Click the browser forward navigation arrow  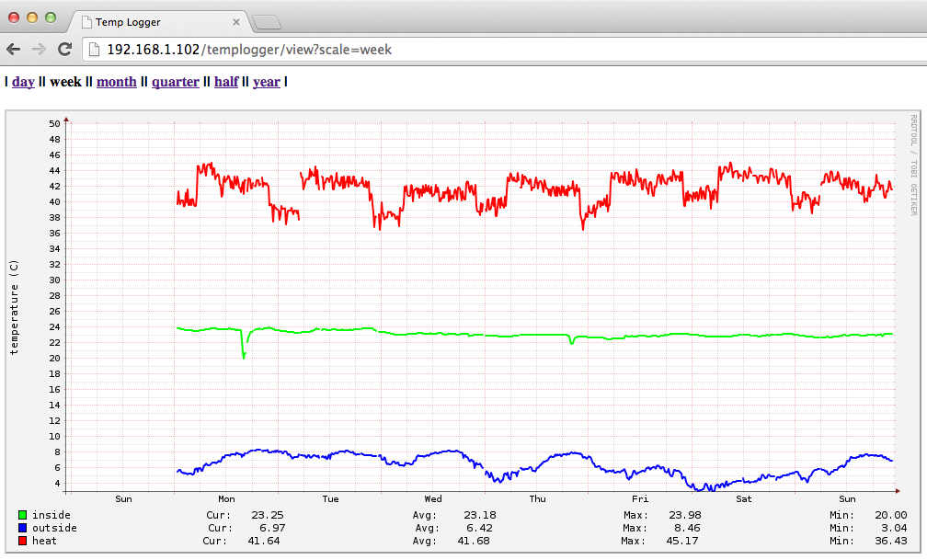37,50
